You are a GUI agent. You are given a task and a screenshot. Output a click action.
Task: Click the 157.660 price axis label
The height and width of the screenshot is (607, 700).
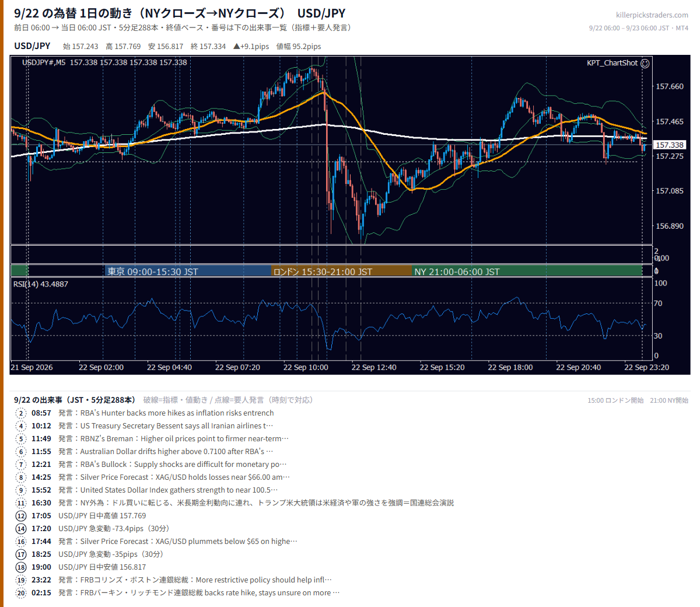coord(670,86)
